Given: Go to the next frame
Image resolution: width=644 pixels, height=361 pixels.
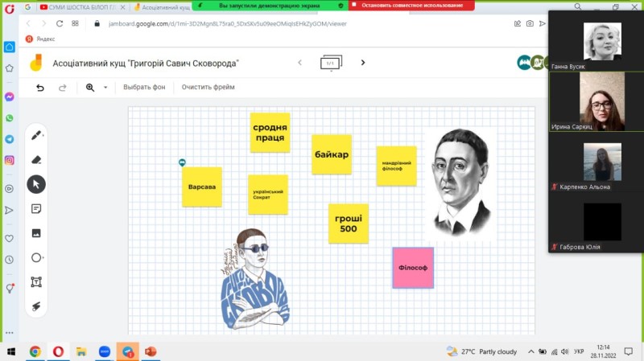Looking at the screenshot, I should point(363,63).
